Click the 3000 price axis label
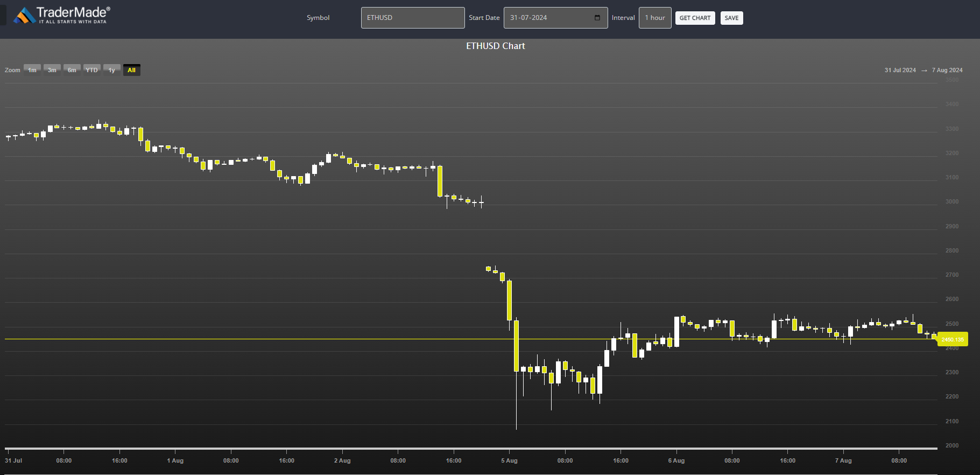The width and height of the screenshot is (980, 475). 952,201
